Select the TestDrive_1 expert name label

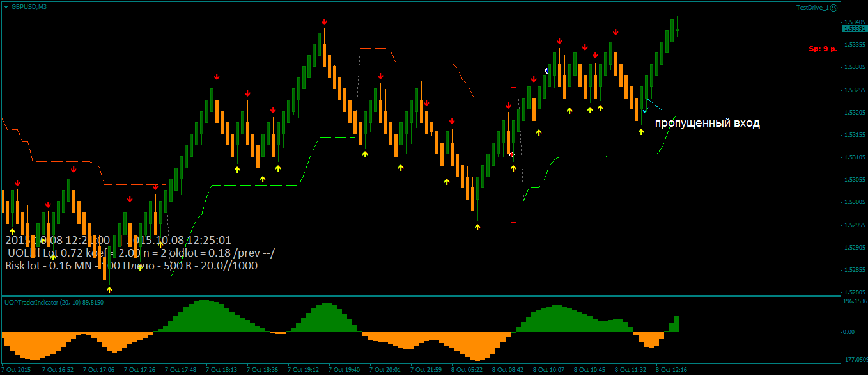tap(812, 7)
